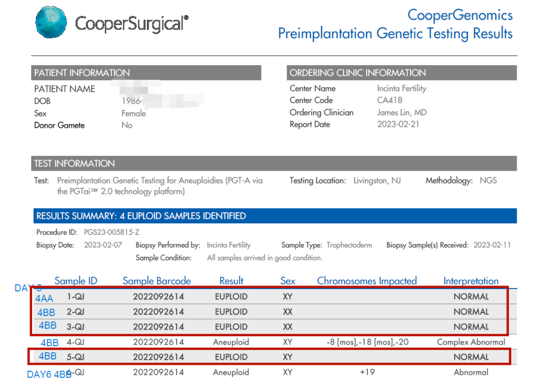Click the CooperGenomics heading
This screenshot has height=392, width=533.
click(x=460, y=15)
